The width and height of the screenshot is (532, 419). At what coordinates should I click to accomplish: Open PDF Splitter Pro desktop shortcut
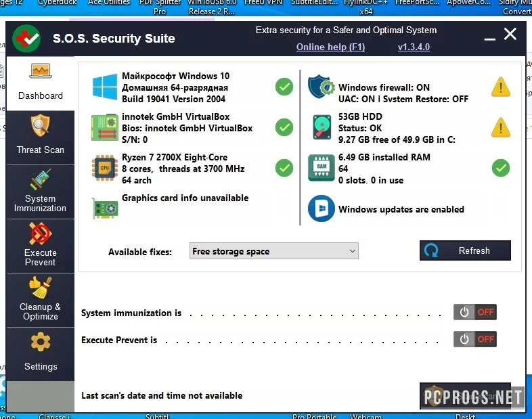point(160,7)
